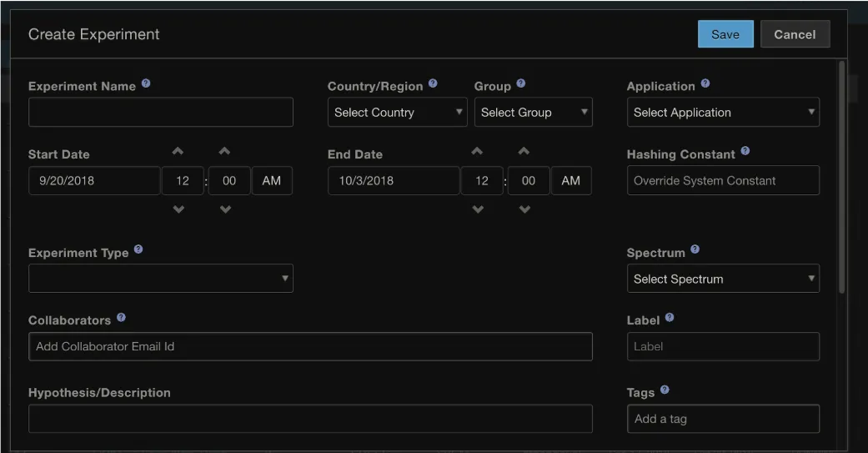The image size is (868, 453).
Task: Click the Hypothesis/Description text field
Action: click(x=310, y=419)
